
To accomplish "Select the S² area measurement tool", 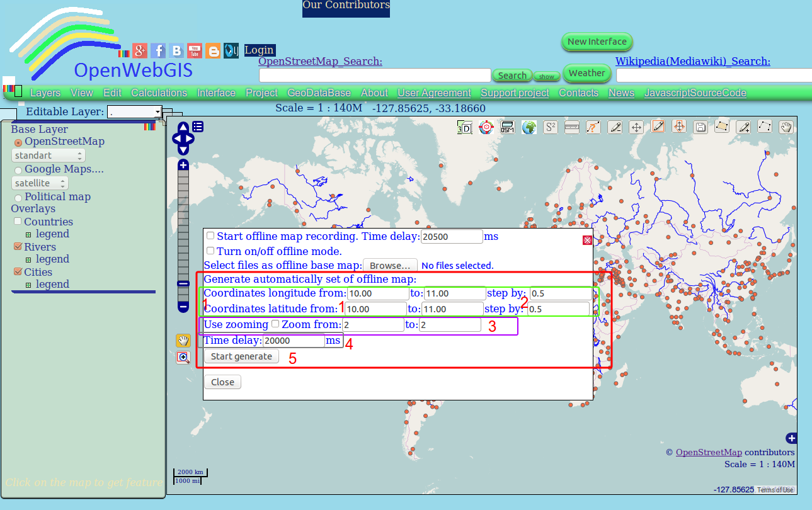I will (550, 127).
